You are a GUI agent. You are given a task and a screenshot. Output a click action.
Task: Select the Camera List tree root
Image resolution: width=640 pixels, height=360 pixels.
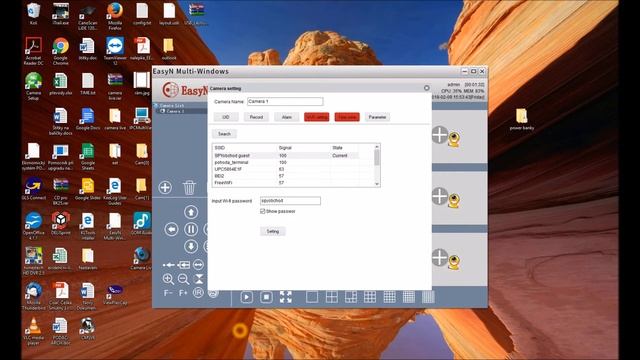tap(171, 106)
